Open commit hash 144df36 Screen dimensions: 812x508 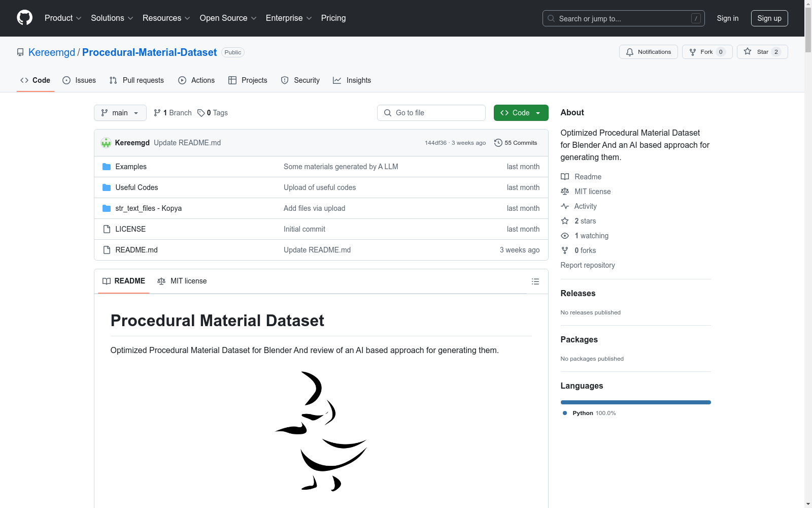(x=435, y=143)
